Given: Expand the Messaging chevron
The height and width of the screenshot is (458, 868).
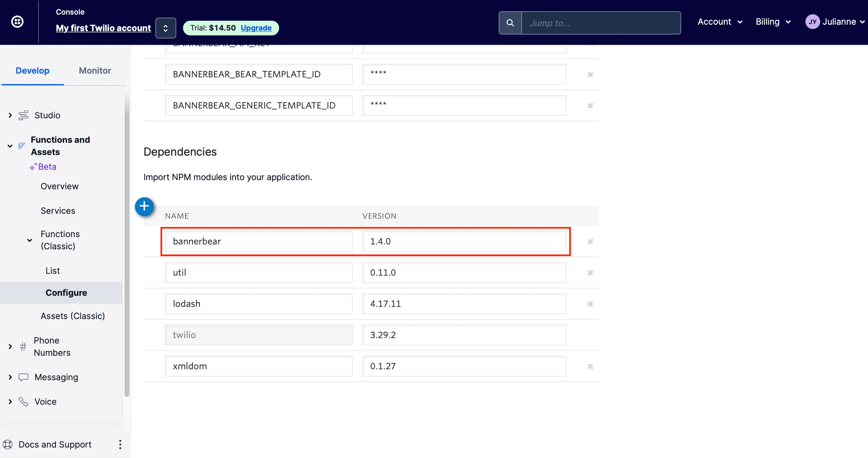Looking at the screenshot, I should (10, 377).
